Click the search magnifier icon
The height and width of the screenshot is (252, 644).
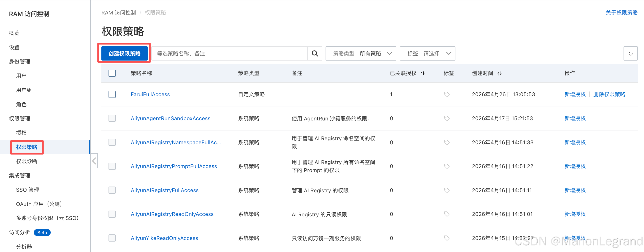[x=315, y=53]
